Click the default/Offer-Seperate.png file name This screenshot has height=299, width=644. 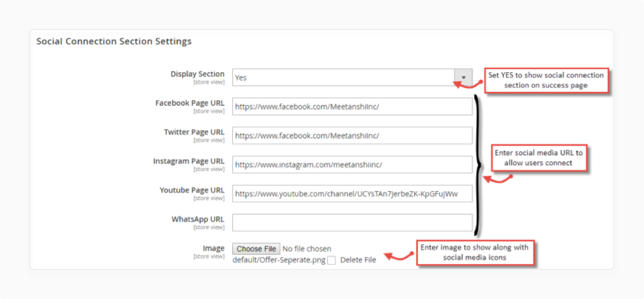point(279,260)
